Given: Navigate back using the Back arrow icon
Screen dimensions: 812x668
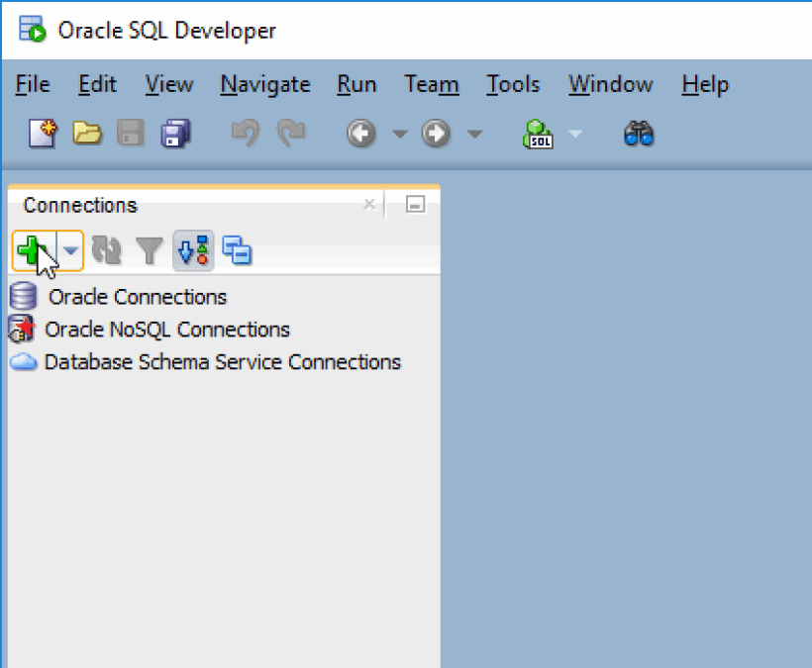Looking at the screenshot, I should point(361,133).
